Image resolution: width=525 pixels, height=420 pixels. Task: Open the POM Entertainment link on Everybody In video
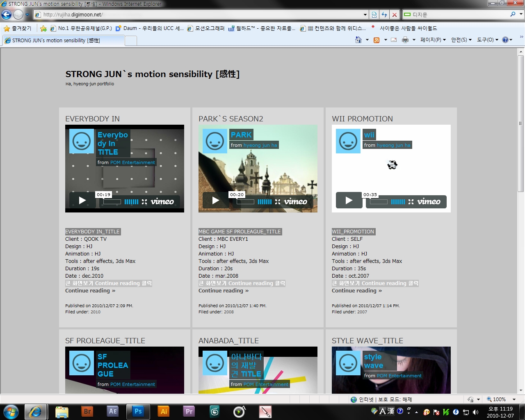click(x=132, y=162)
